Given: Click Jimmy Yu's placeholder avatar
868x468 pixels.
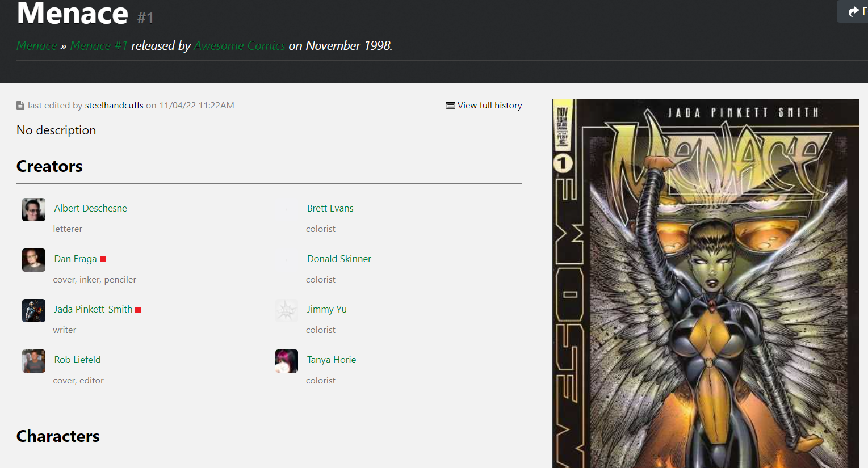Looking at the screenshot, I should (x=287, y=310).
